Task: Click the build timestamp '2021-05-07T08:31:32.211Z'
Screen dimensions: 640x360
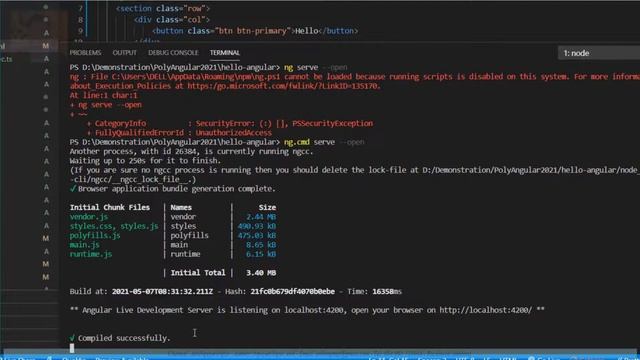Action: [x=162, y=291]
